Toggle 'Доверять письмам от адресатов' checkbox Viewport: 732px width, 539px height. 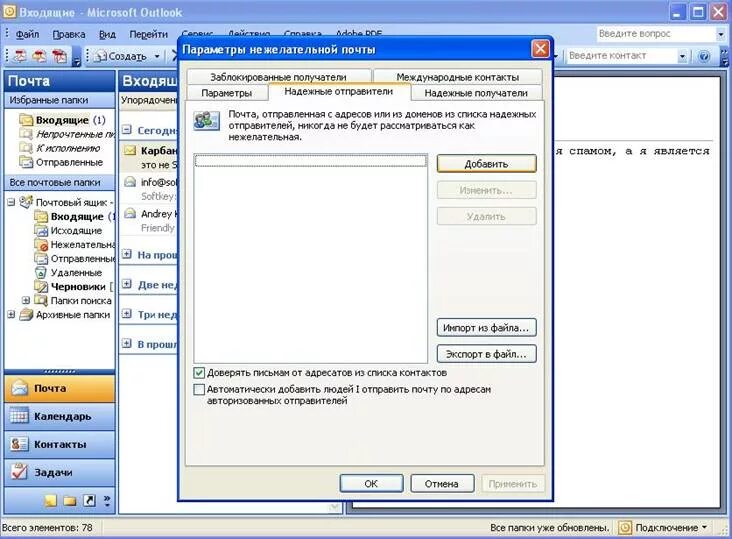(199, 372)
